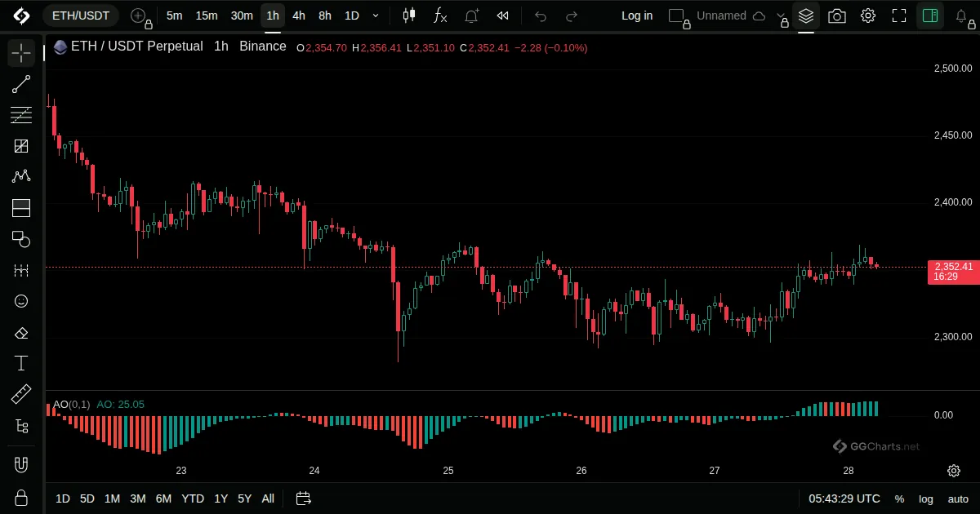The height and width of the screenshot is (514, 980).
Task: Select the long/short position tool
Action: pos(21,208)
